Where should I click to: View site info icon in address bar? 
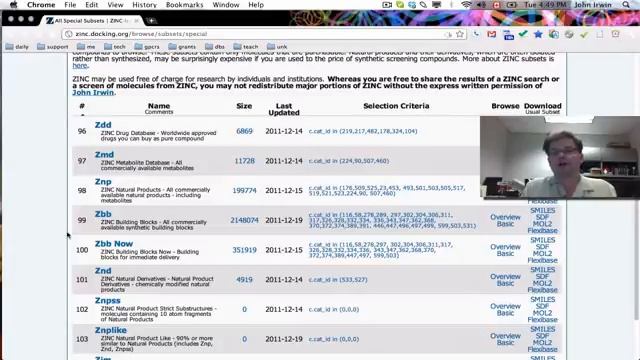[x=69, y=34]
